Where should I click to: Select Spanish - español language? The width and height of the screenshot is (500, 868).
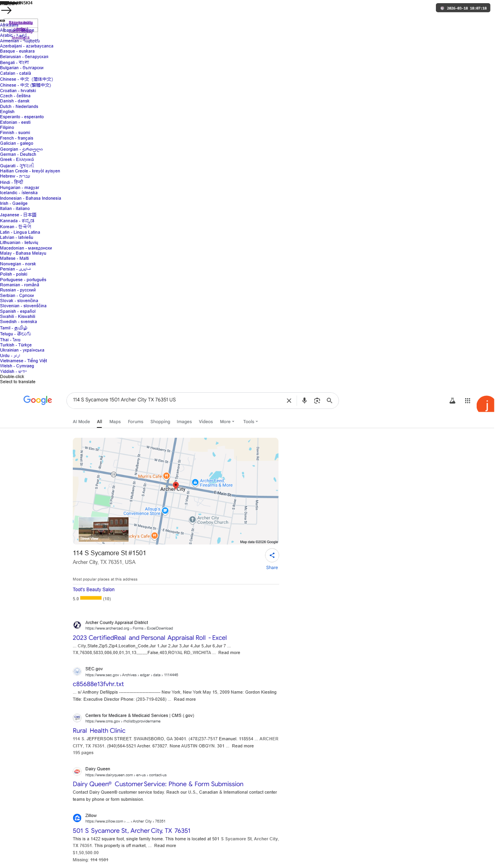(18, 311)
